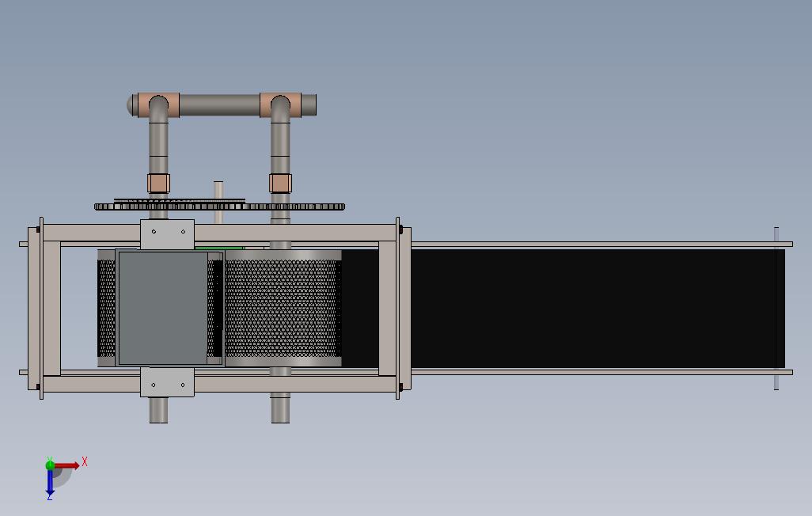Image resolution: width=812 pixels, height=516 pixels.
Task: Select the left shaft's bottom end
Action: pyautogui.click(x=158, y=410)
